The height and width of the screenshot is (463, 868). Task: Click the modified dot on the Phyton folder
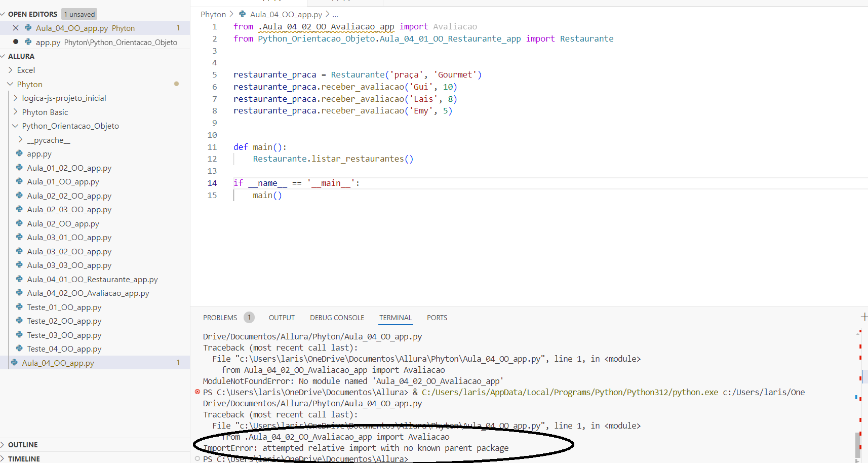click(176, 84)
